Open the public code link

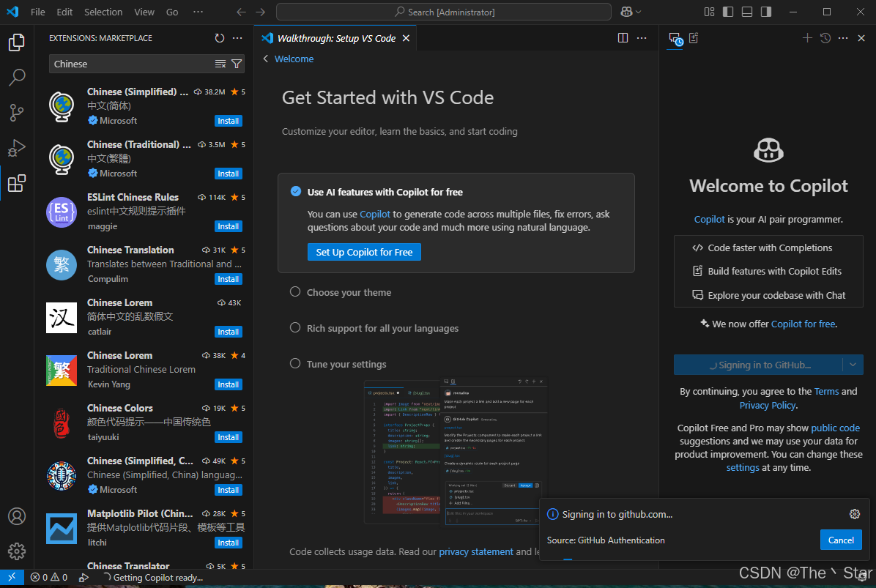pyautogui.click(x=835, y=428)
